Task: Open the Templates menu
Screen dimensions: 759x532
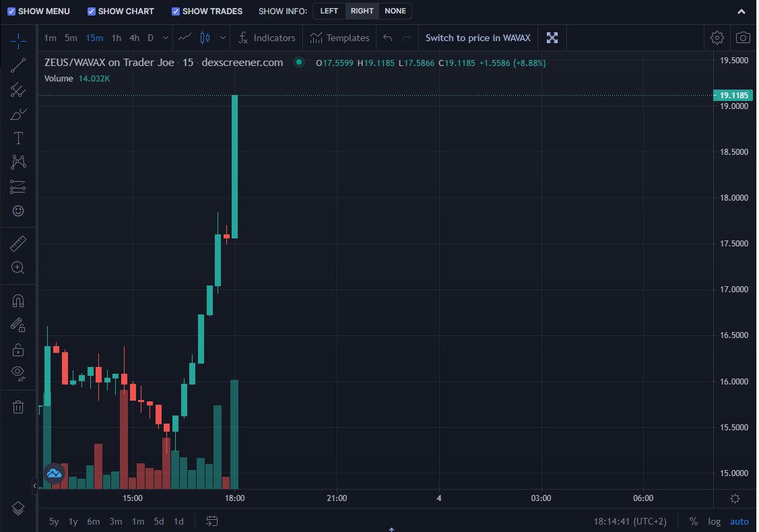Action: 339,38
